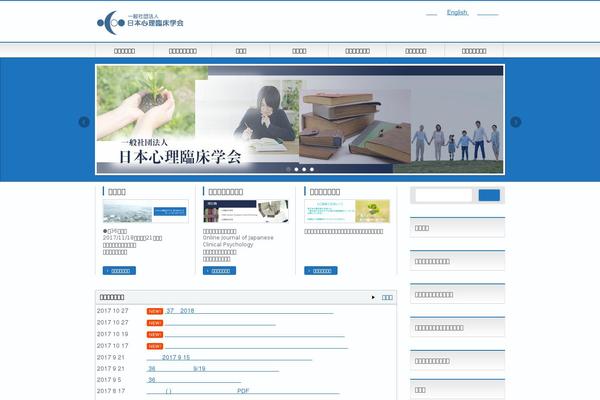
Task: Click NEW! badge in 2017 10 17 row
Action: click(155, 346)
